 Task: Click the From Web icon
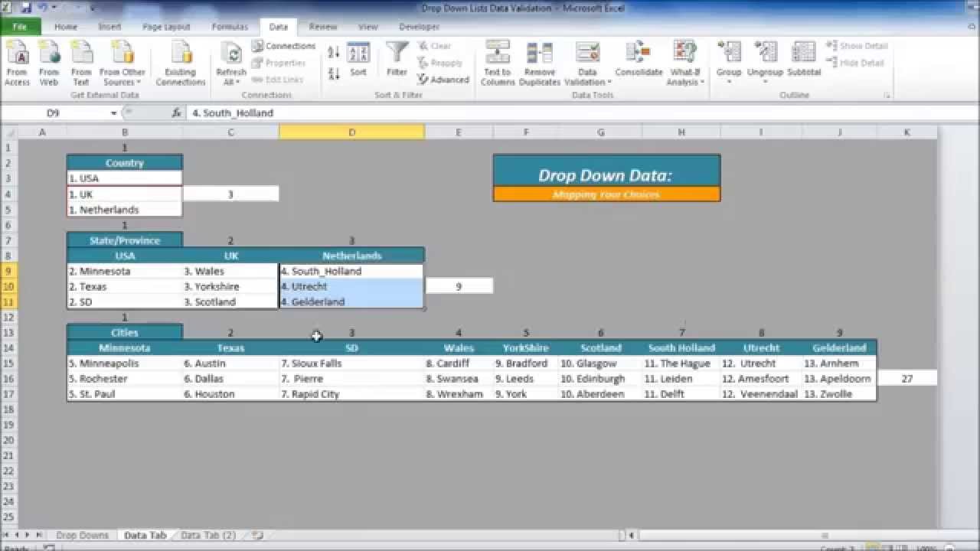click(x=49, y=64)
